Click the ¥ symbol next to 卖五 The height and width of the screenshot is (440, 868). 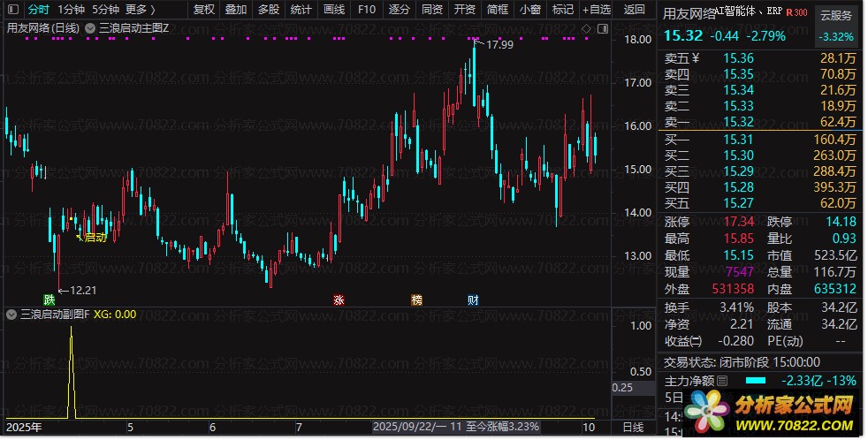click(696, 58)
